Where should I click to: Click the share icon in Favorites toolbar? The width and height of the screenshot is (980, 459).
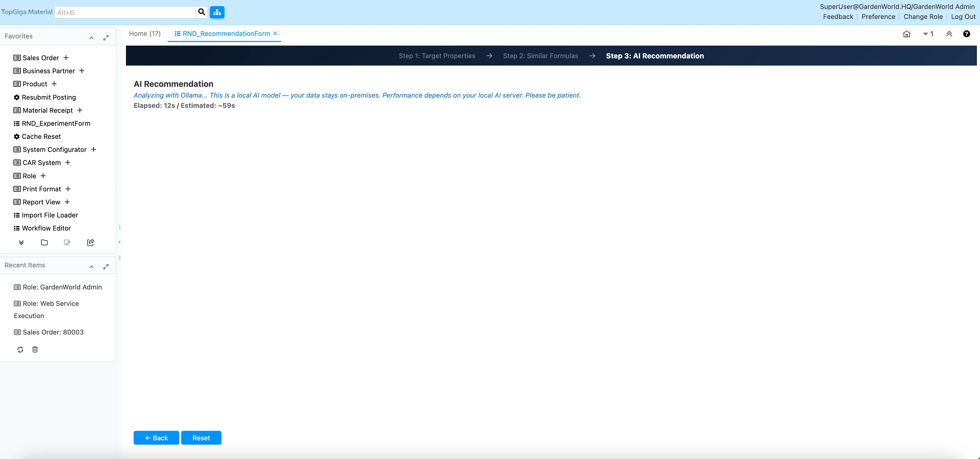click(x=91, y=243)
